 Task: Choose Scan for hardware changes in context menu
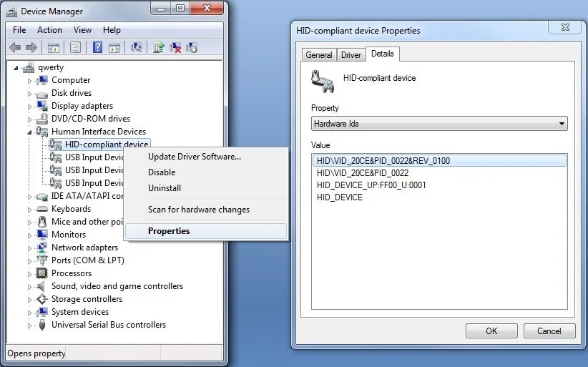[206, 210]
